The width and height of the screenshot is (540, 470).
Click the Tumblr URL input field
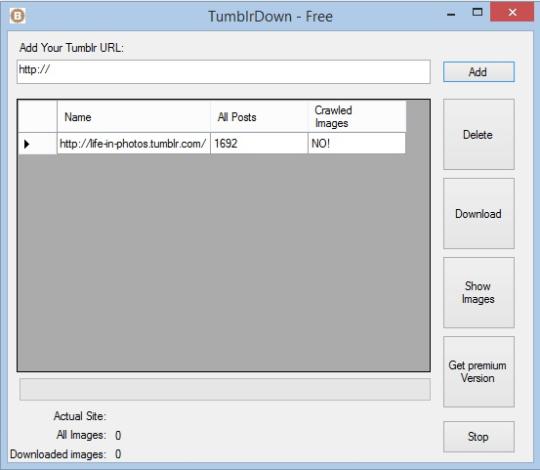pyautogui.click(x=224, y=72)
